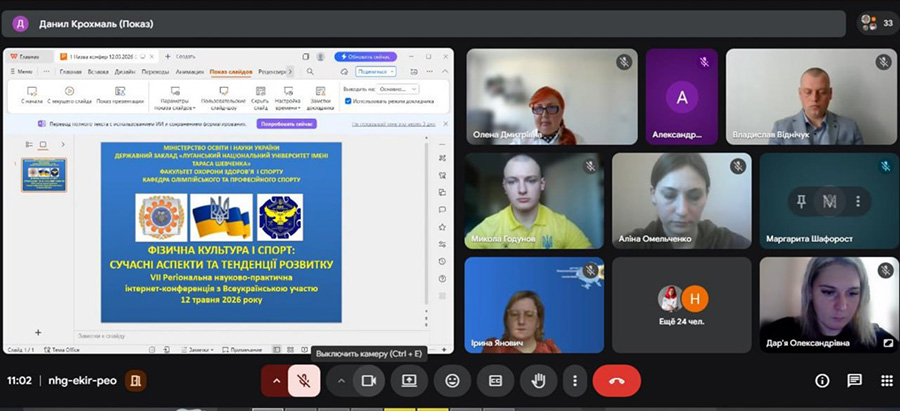Click the slide editor vertical scrollbar
Viewport: 900px width, 411px height.
click(x=426, y=224)
